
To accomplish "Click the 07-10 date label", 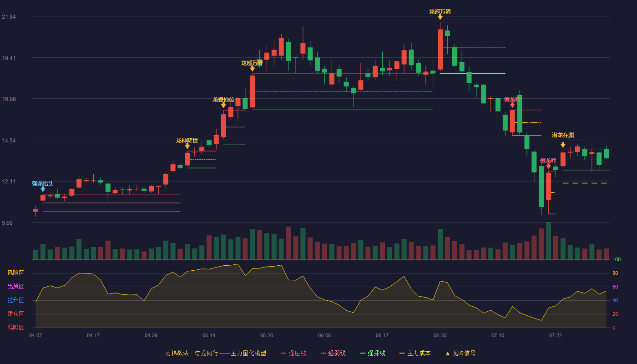I will [498, 335].
